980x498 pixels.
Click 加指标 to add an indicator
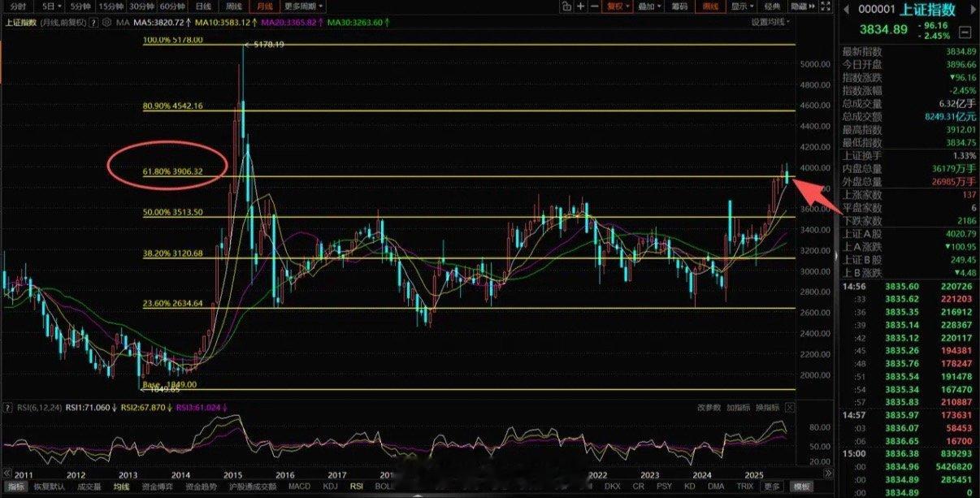tap(739, 407)
